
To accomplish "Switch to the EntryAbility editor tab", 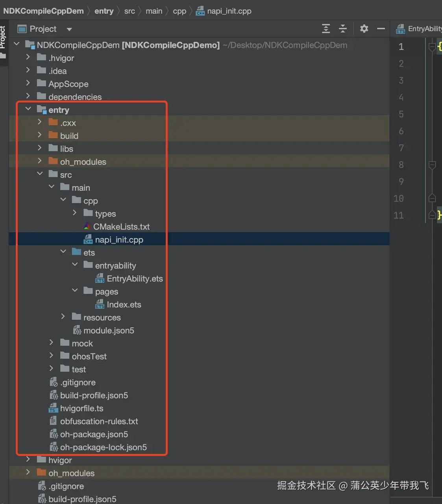I will click(418, 29).
